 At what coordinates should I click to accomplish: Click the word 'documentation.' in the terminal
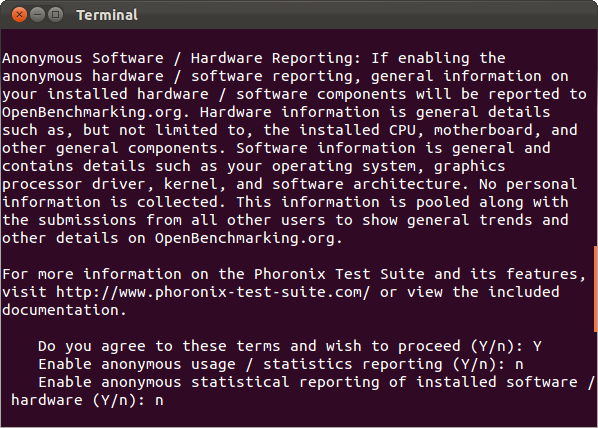(x=64, y=311)
